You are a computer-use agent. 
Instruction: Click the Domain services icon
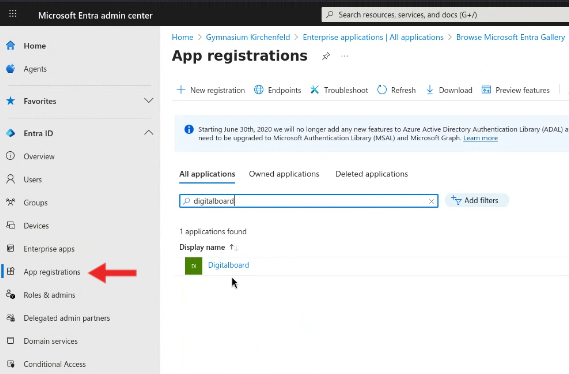coord(11,341)
